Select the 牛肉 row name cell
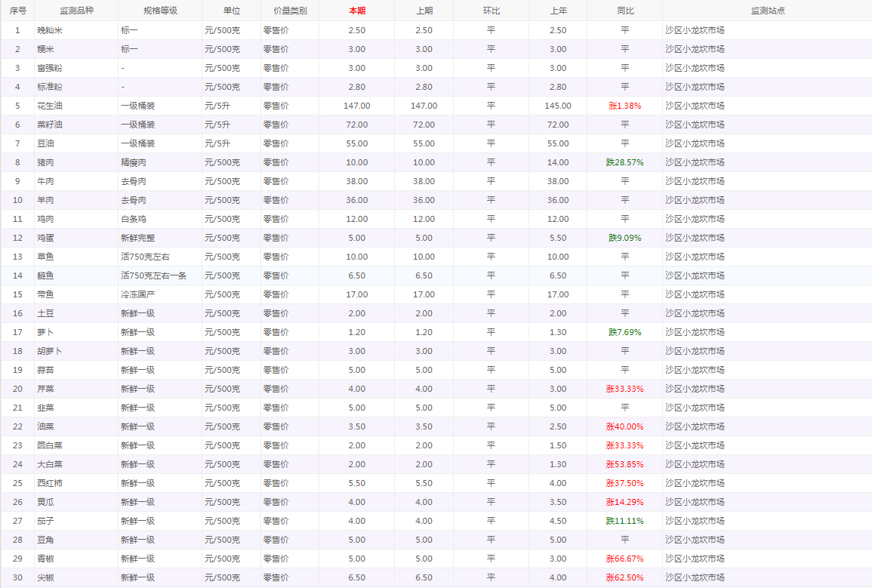The height and width of the screenshot is (588, 872). (x=45, y=181)
